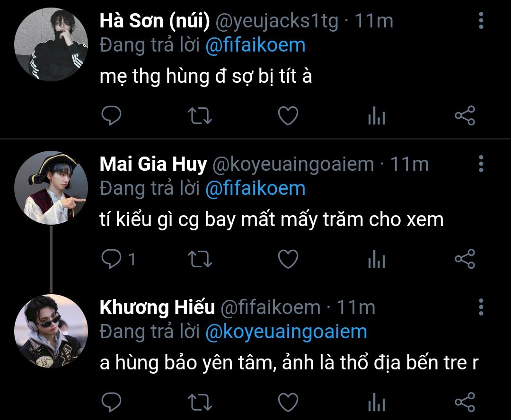Like Khương Hiếu's tweet

tap(288, 402)
